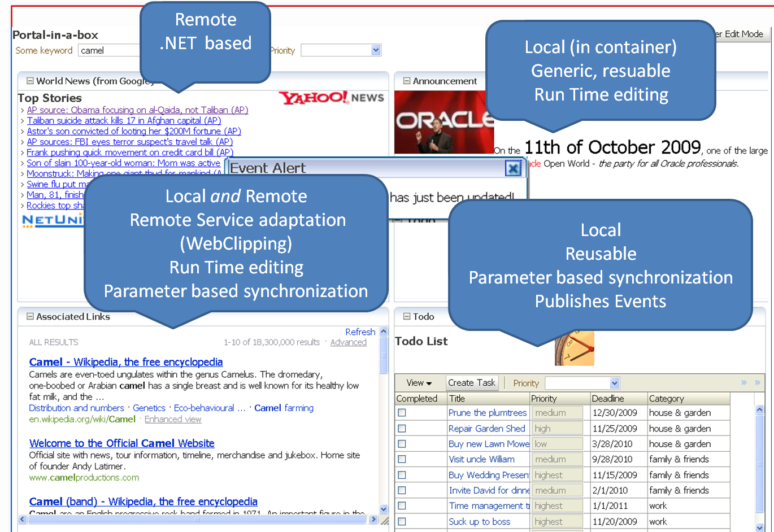Open Frank credit card bill story
Viewport: 774px width, 532px height.
(x=130, y=152)
